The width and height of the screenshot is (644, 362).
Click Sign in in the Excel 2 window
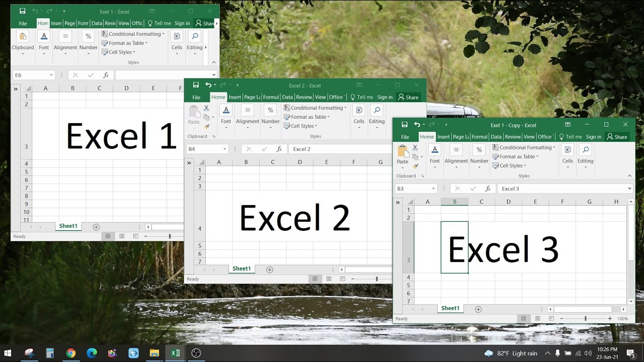(x=385, y=97)
